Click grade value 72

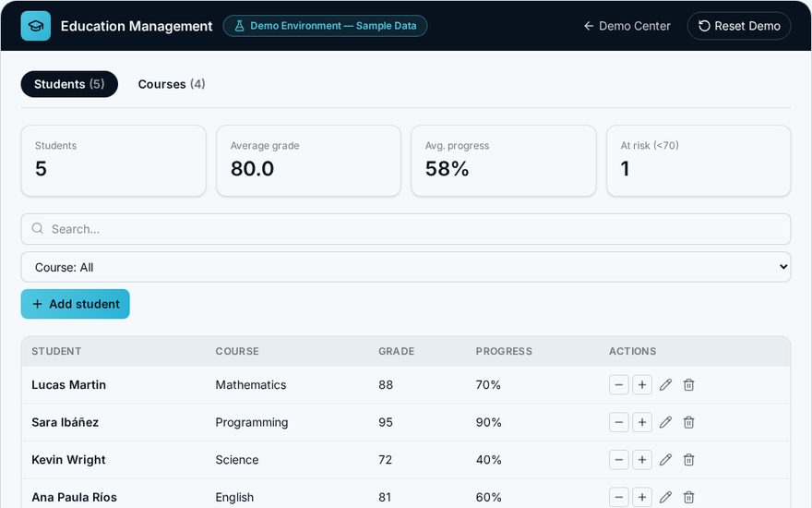click(x=386, y=460)
